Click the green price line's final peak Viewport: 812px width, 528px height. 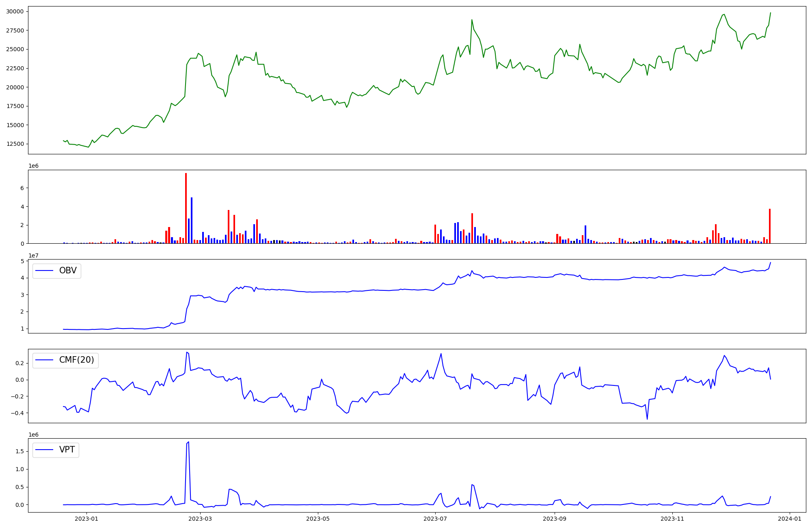click(770, 13)
